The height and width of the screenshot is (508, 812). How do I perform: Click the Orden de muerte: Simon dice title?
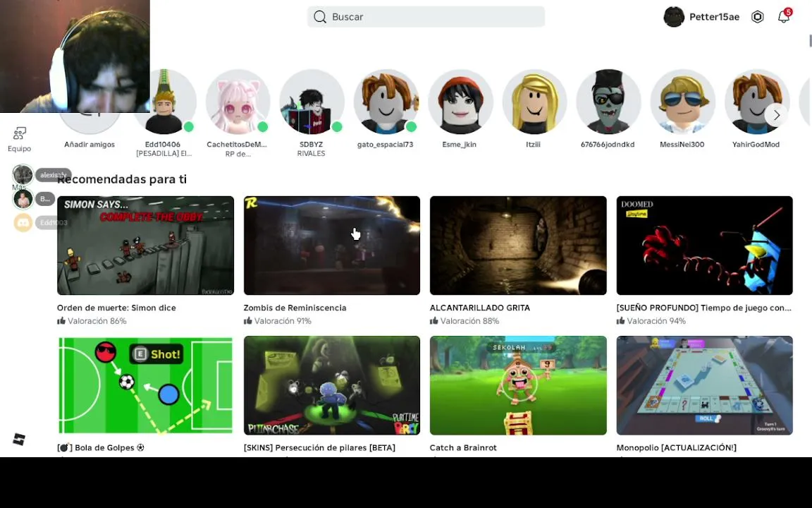coord(116,308)
